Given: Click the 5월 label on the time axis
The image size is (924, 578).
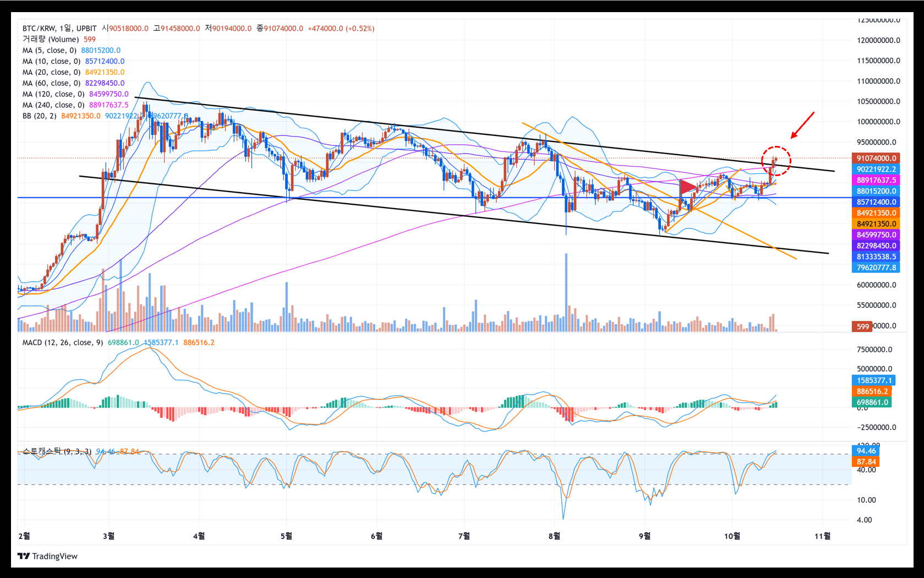Looking at the screenshot, I should pyautogui.click(x=286, y=536).
